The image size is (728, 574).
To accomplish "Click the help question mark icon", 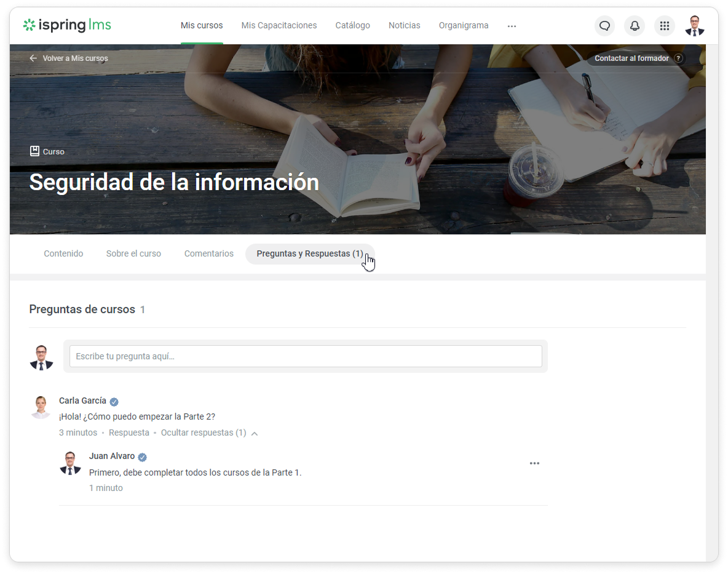I will pyautogui.click(x=678, y=58).
